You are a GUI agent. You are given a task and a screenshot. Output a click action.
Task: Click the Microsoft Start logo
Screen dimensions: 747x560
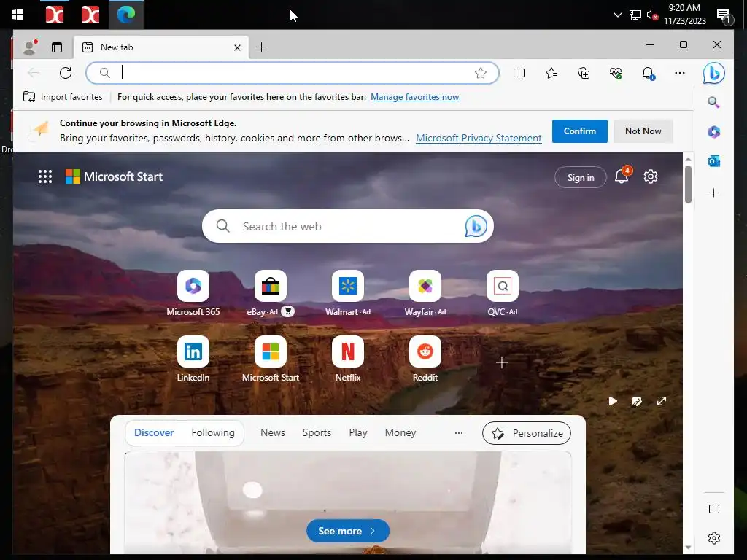click(114, 176)
